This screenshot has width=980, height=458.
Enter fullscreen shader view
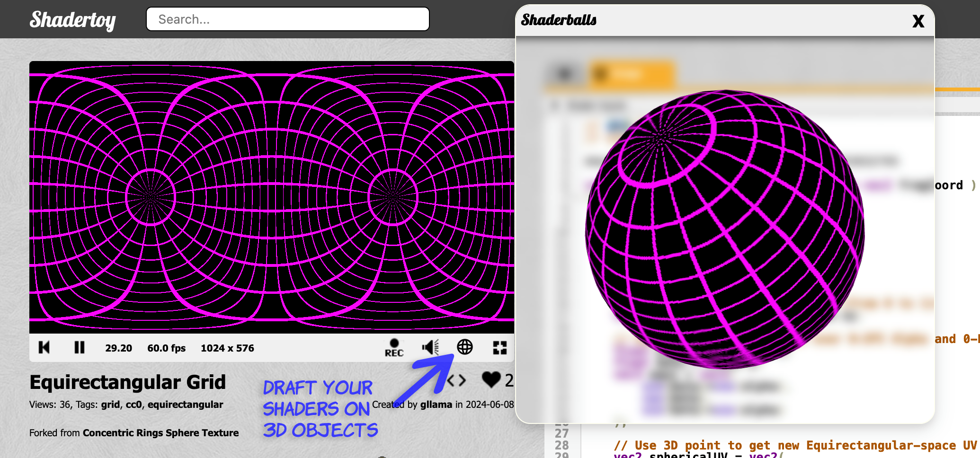[x=499, y=348]
